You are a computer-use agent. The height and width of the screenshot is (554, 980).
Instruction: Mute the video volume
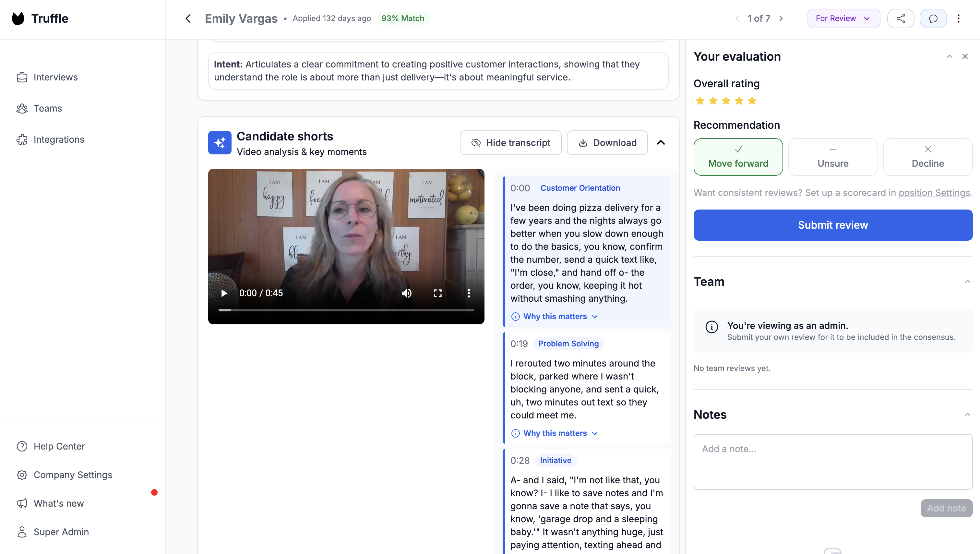tap(406, 293)
